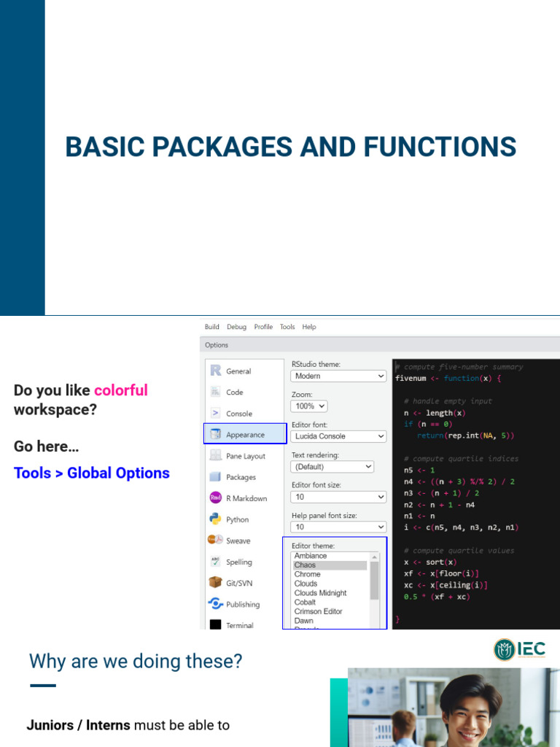560x747 pixels.
Task: Click the Console label in options sidebar
Action: coord(239,414)
